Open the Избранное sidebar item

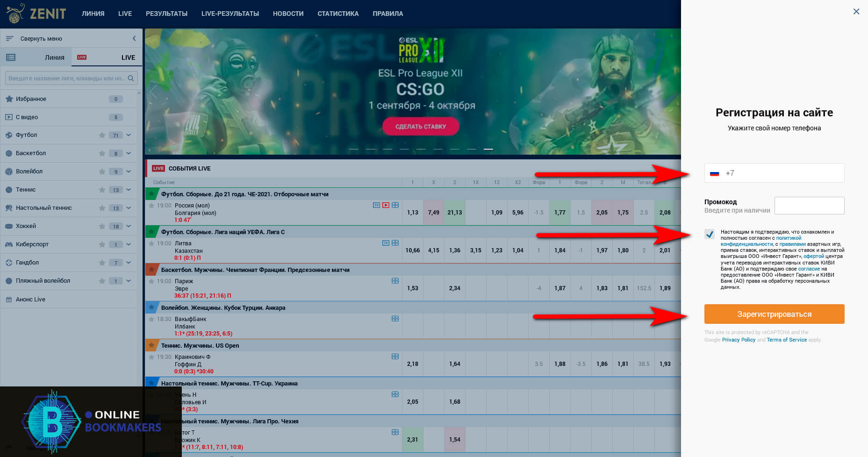tap(69, 99)
